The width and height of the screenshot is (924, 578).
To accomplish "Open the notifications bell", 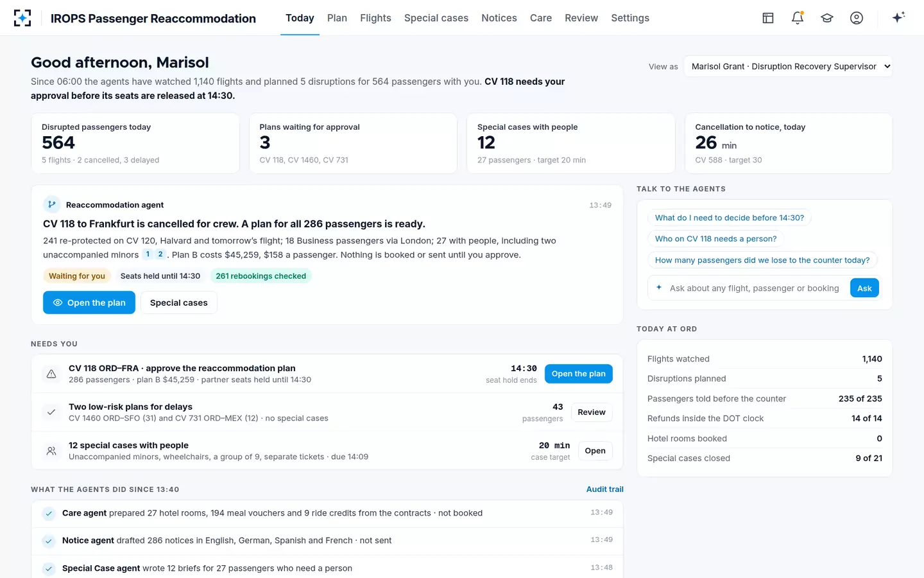I will (798, 18).
